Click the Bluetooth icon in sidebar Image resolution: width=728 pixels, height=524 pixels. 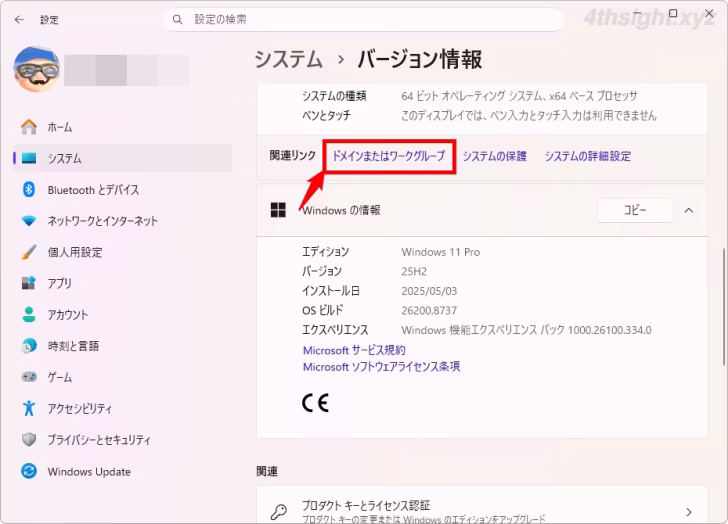coord(29,189)
